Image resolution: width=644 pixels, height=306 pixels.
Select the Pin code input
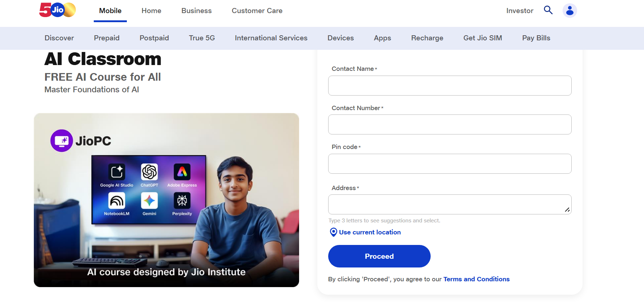click(450, 164)
